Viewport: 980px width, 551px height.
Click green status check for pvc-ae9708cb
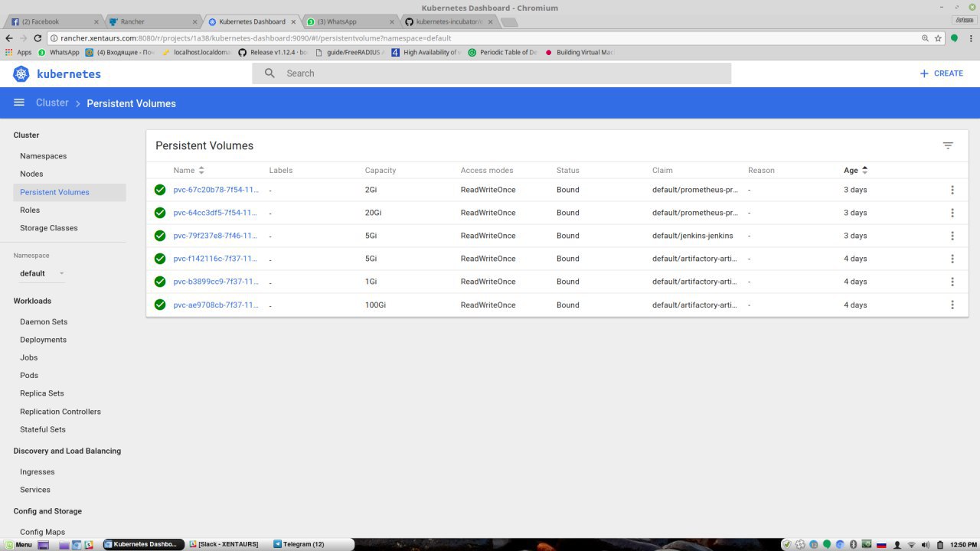click(160, 305)
